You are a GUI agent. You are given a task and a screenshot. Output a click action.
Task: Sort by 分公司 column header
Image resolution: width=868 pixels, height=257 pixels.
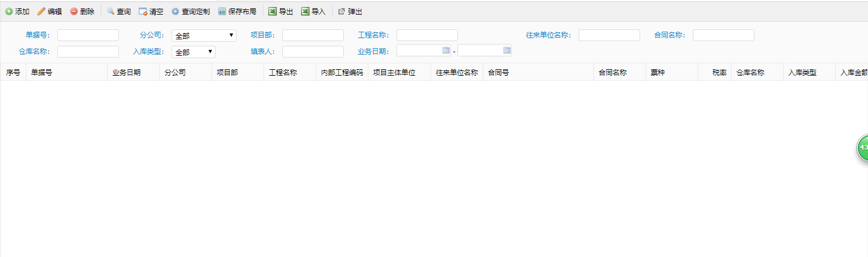(x=185, y=73)
